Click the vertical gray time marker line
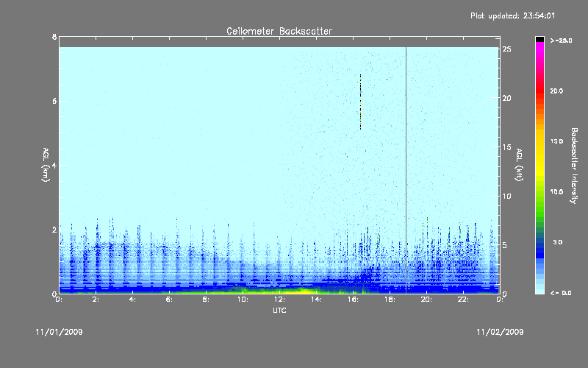Viewport: 588px width, 368px height. point(406,170)
